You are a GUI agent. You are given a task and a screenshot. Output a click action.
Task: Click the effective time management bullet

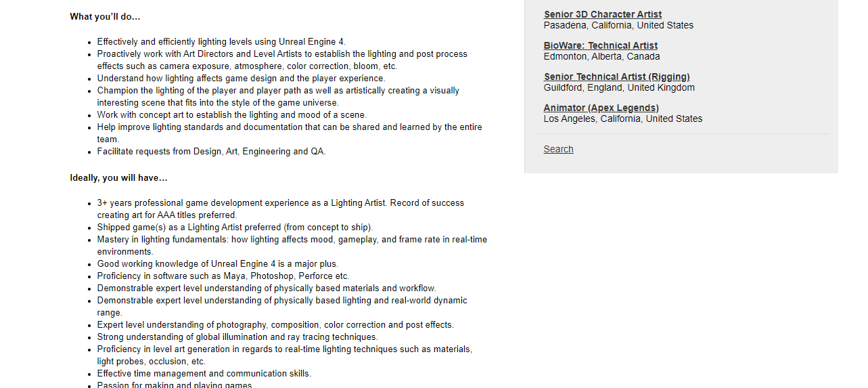click(204, 373)
